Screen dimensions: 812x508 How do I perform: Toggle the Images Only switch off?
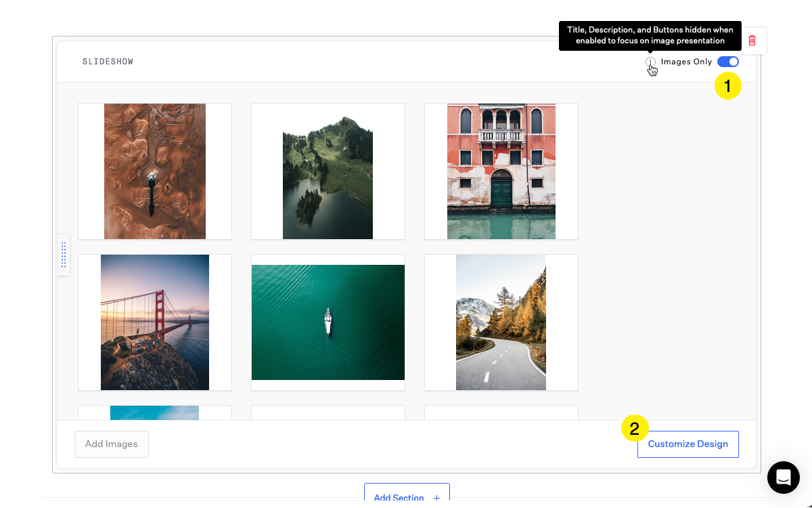728,62
